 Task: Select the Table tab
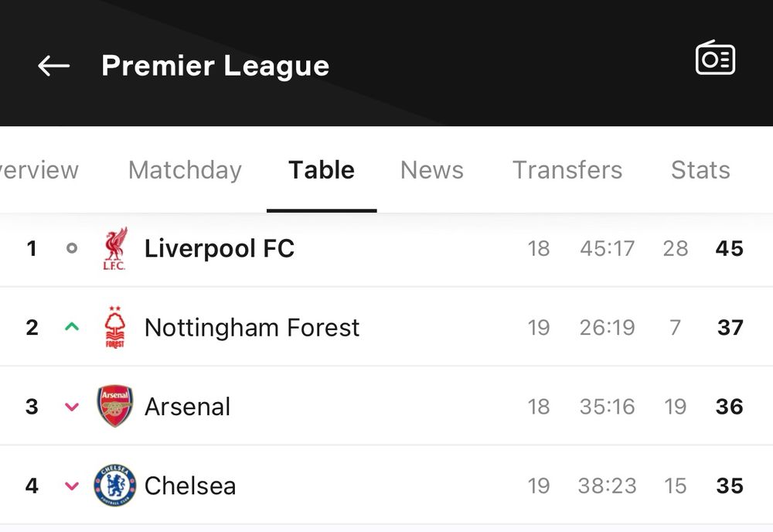(x=322, y=170)
